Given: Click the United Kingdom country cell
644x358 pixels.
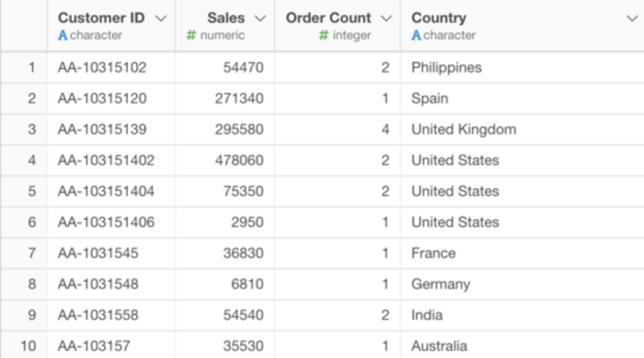Looking at the screenshot, I should [x=463, y=130].
